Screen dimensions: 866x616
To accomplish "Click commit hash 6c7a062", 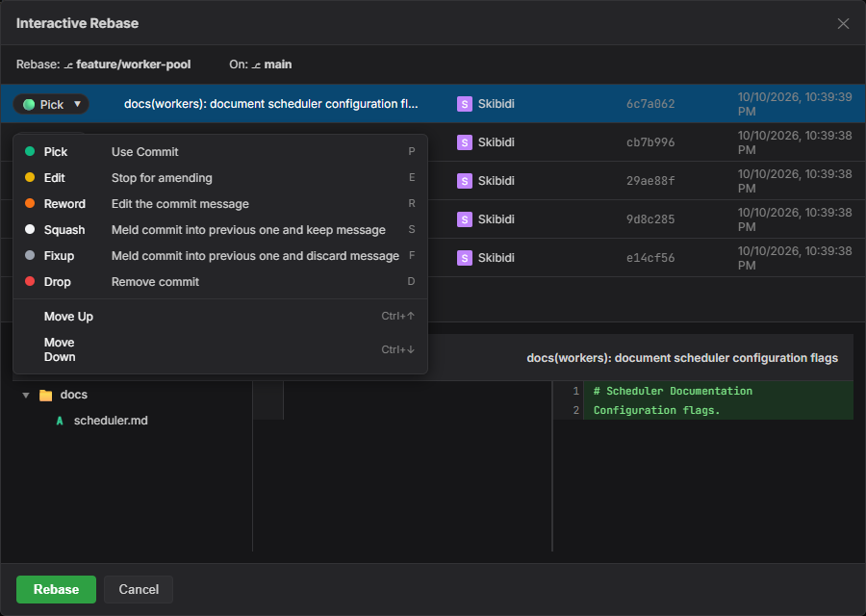I will coord(650,104).
